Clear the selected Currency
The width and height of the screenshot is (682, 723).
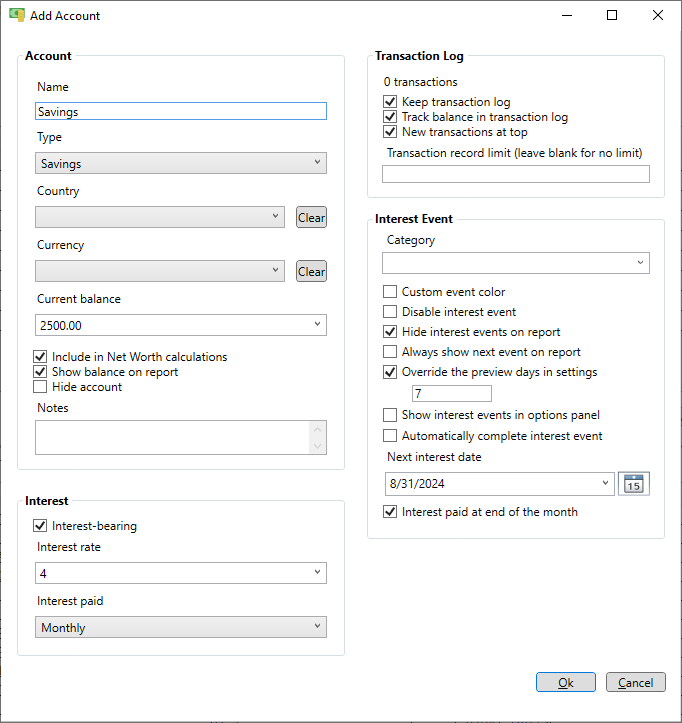[x=311, y=271]
